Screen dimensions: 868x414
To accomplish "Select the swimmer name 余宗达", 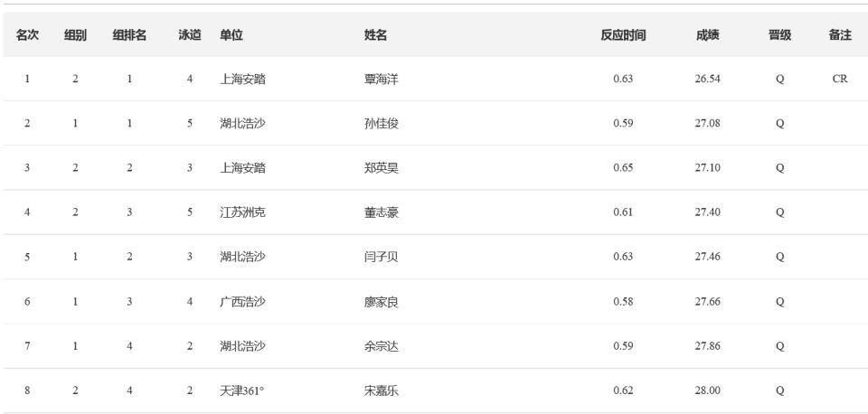I will pos(382,346).
